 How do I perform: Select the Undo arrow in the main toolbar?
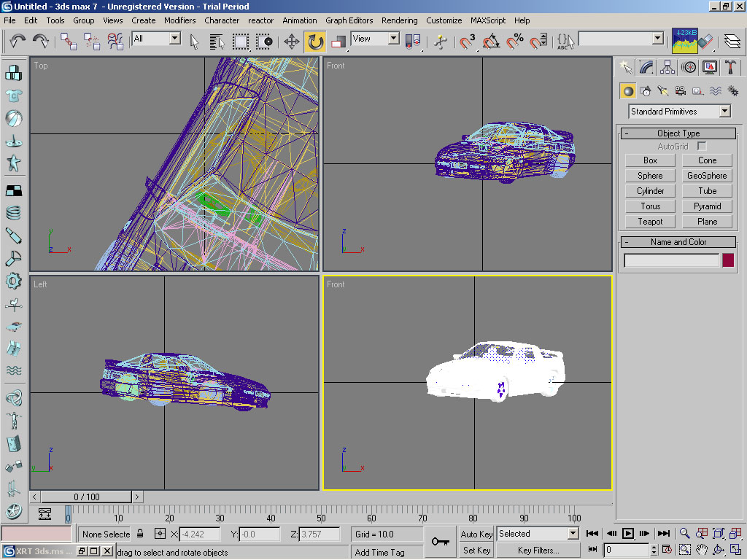pyautogui.click(x=18, y=40)
